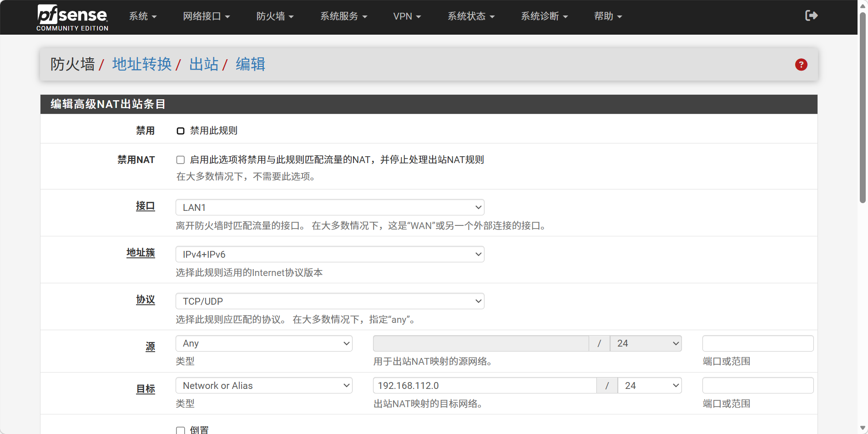This screenshot has height=434, width=868.
Task: Go to 地址转换 breadcrumb link
Action: [x=142, y=65]
